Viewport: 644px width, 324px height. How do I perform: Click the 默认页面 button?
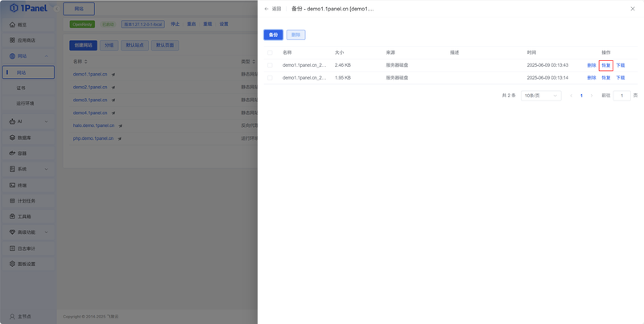click(x=165, y=46)
